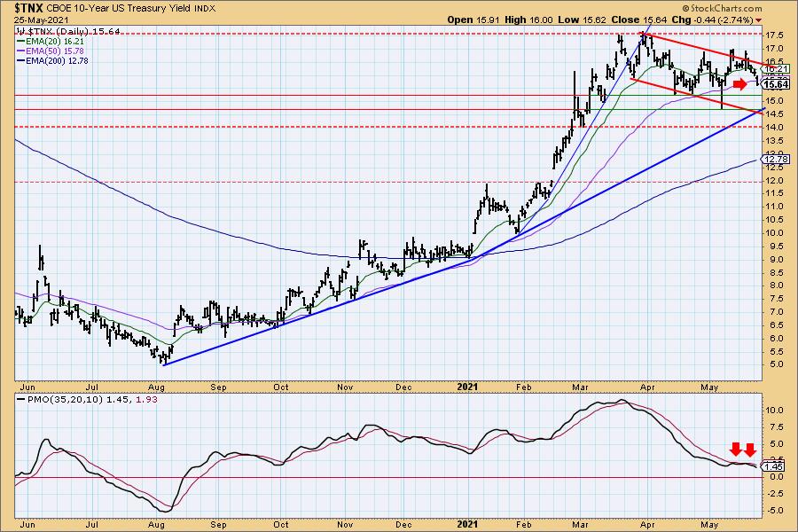
Task: Click the INDX label beside the title
Action: [205, 9]
